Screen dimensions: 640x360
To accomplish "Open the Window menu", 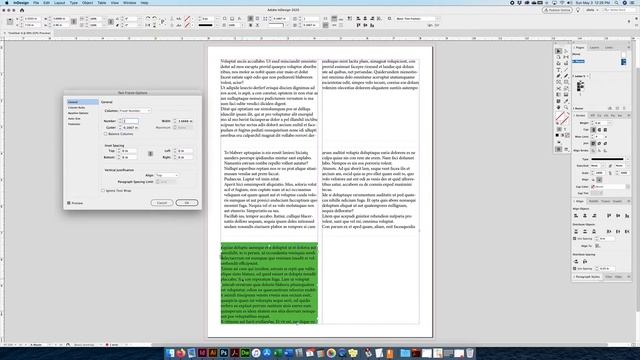I will click(x=129, y=3).
